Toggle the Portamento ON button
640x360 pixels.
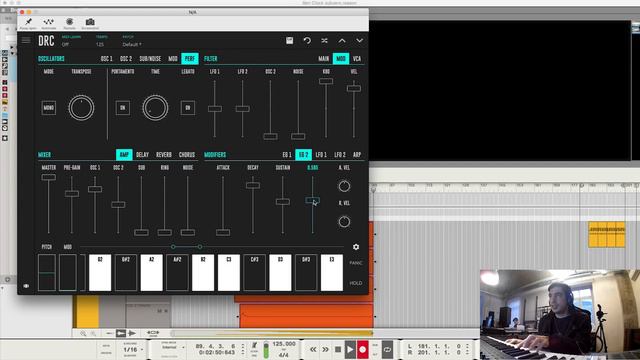tap(122, 108)
